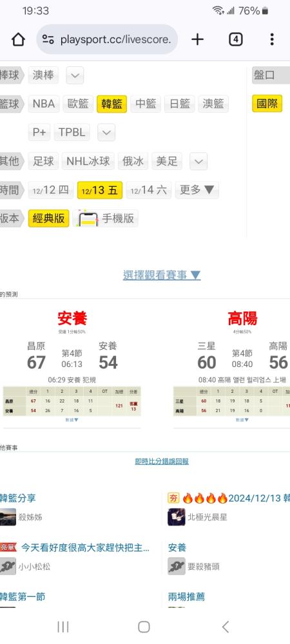Click the avatar of user 北極光晨星
Screen dimensions: 290x644
click(177, 517)
